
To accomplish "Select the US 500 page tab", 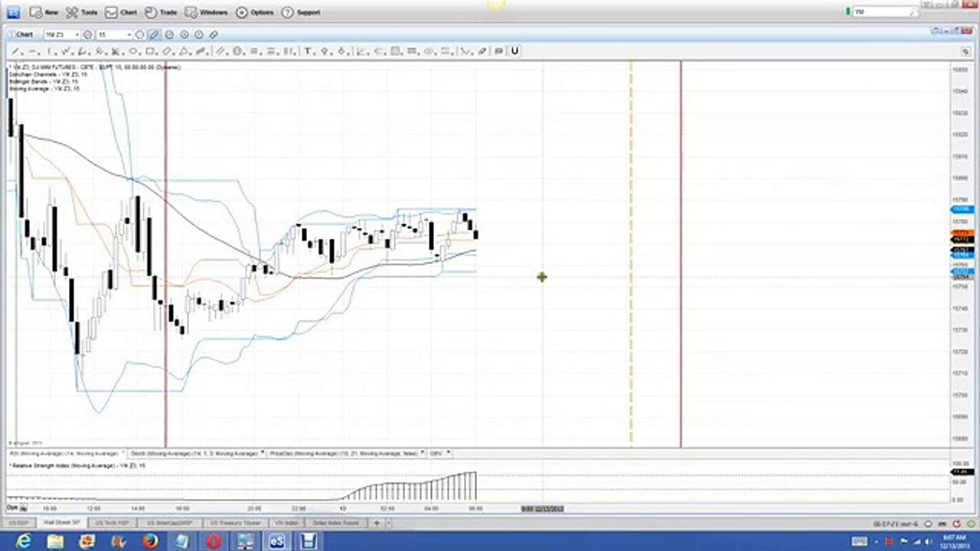I will pos(18,523).
